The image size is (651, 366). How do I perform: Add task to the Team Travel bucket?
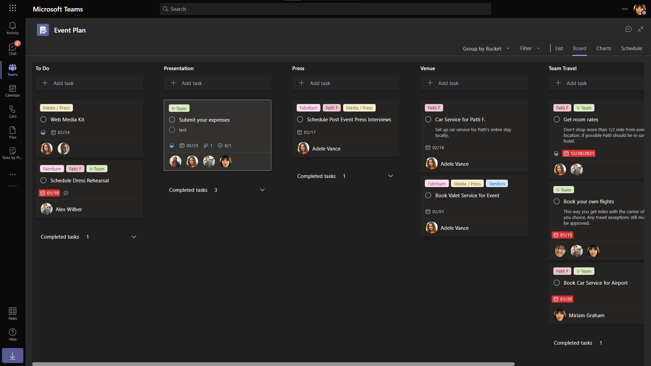pos(598,83)
